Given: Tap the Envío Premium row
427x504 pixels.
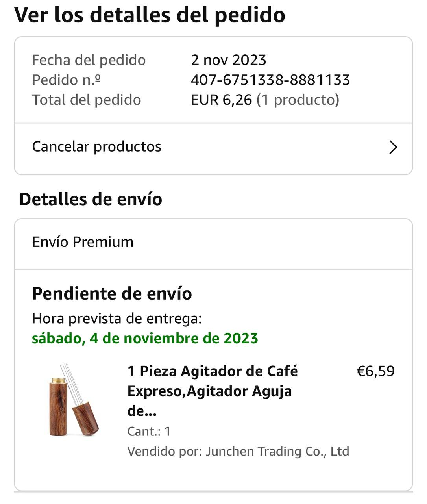Looking at the screenshot, I should pyautogui.click(x=213, y=242).
